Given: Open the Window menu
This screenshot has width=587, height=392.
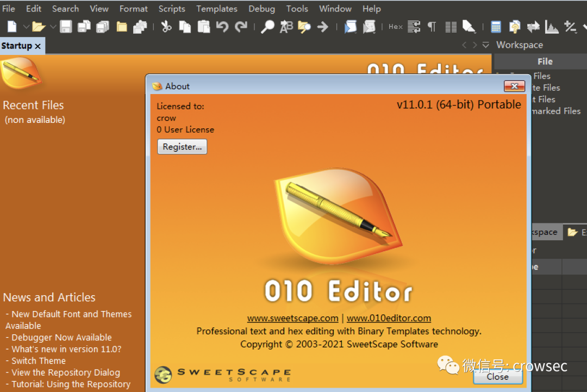Looking at the screenshot, I should (335, 9).
